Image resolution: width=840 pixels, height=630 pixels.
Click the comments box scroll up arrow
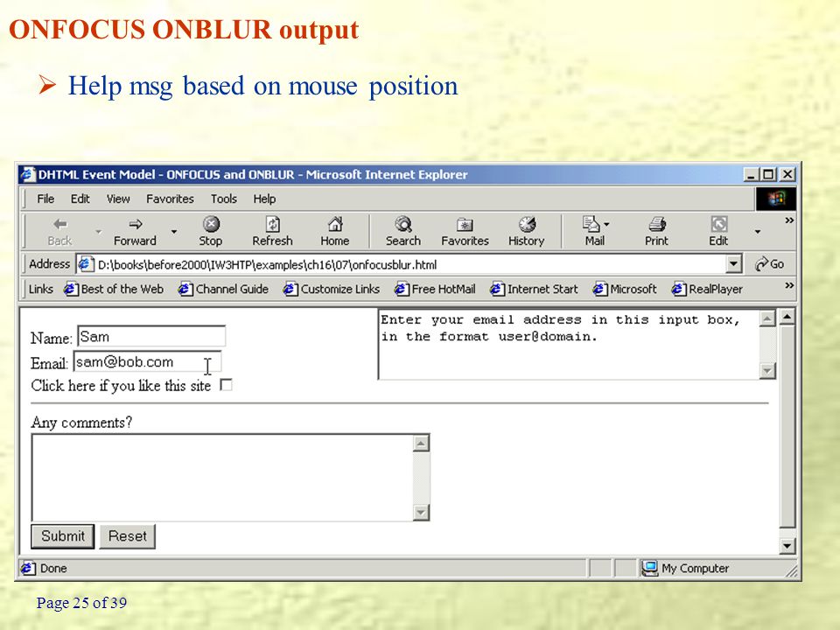[421, 443]
